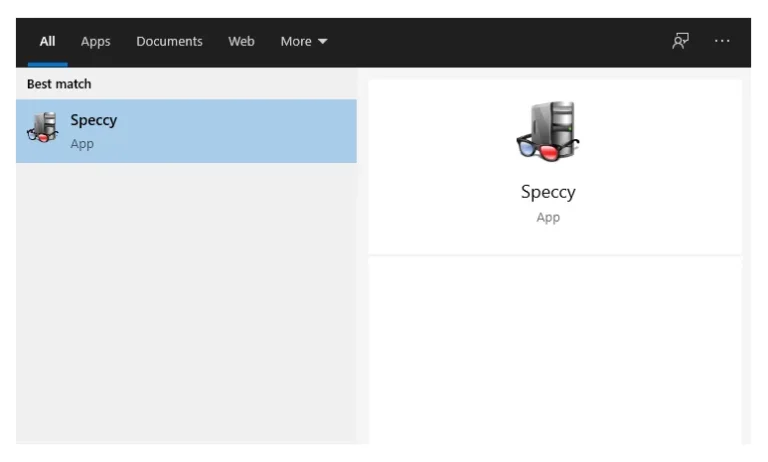Viewport: 768px width, 462px height.
Task: Click the small Speccy icon in results
Action: coord(43,127)
